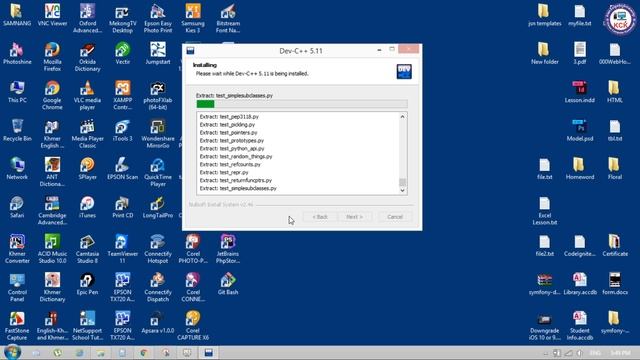Open the Control Panel desktop icon
This screenshot has width=640, height=360.
click(x=17, y=287)
